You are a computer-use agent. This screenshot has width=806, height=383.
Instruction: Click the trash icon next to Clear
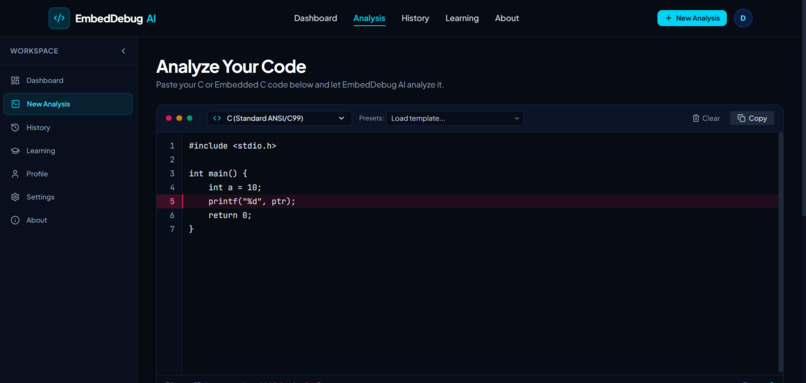(696, 118)
